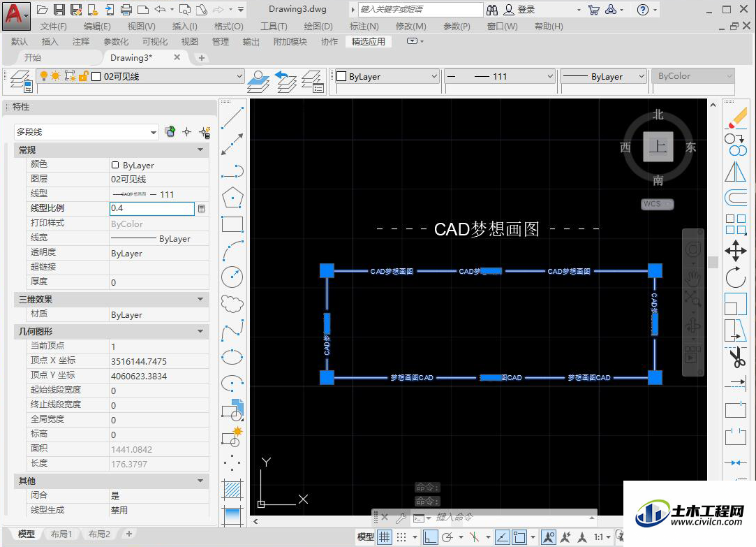Viewport: 756px width, 547px height.
Task: Collapse the 其他 section
Action: (x=200, y=481)
